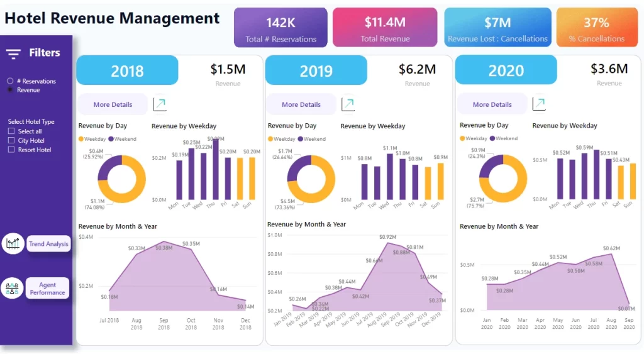The width and height of the screenshot is (644, 354).
Task: Go to the Agent Performance page
Action: pos(48,289)
